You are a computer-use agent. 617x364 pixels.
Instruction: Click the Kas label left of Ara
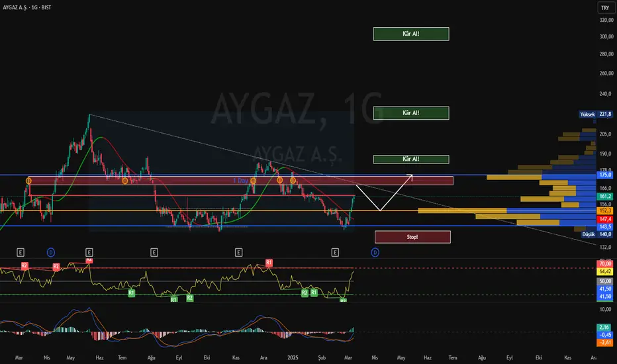coord(236,357)
